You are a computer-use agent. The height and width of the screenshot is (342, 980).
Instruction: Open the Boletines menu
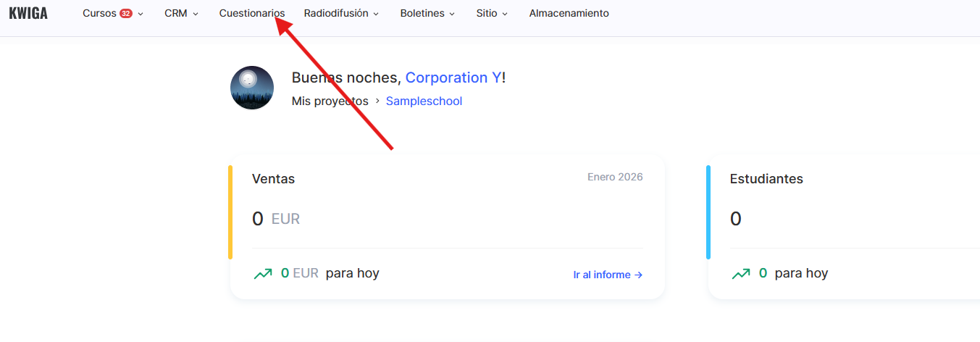coord(422,14)
